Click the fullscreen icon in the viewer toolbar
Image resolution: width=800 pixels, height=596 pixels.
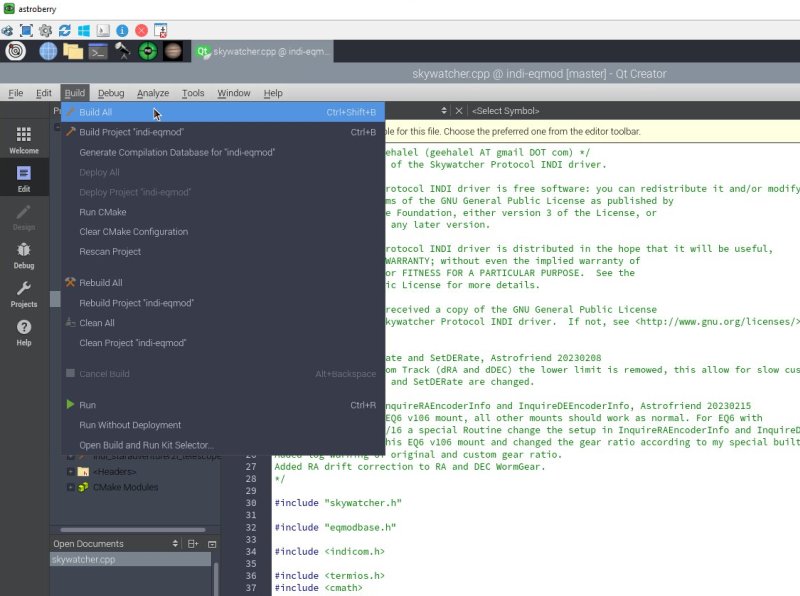26,31
